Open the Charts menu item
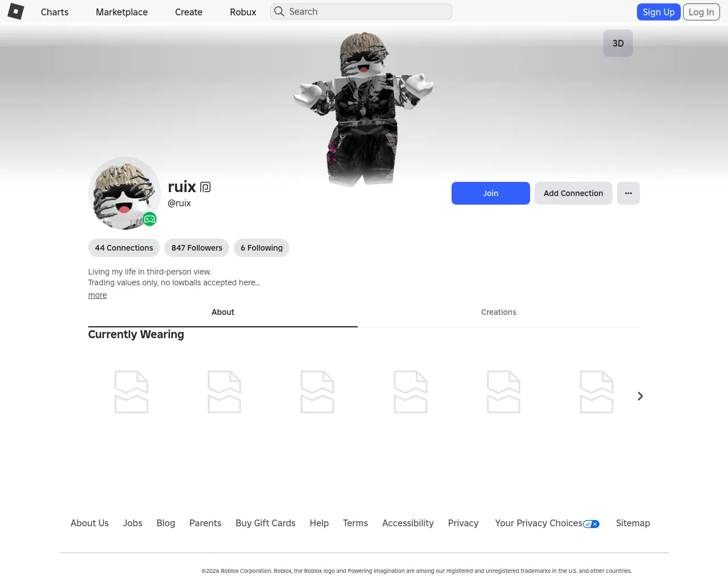This screenshot has height=582, width=728. (55, 12)
